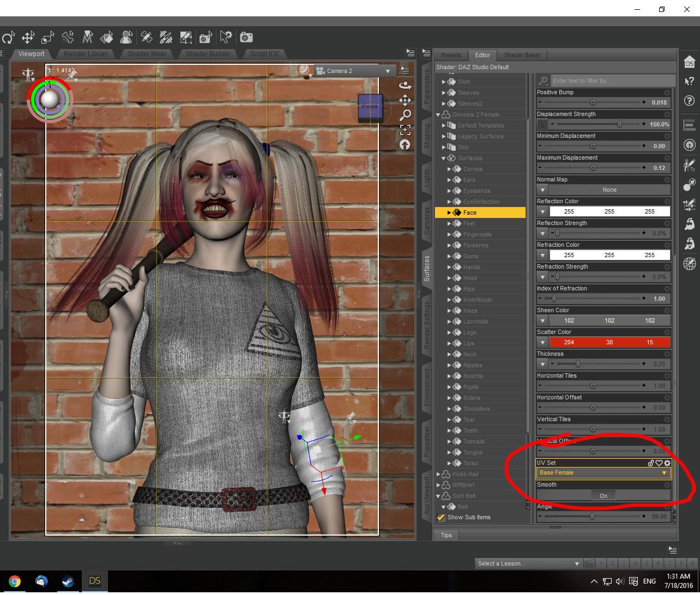
Task: Open the draw style sphere menu
Action: click(x=305, y=70)
